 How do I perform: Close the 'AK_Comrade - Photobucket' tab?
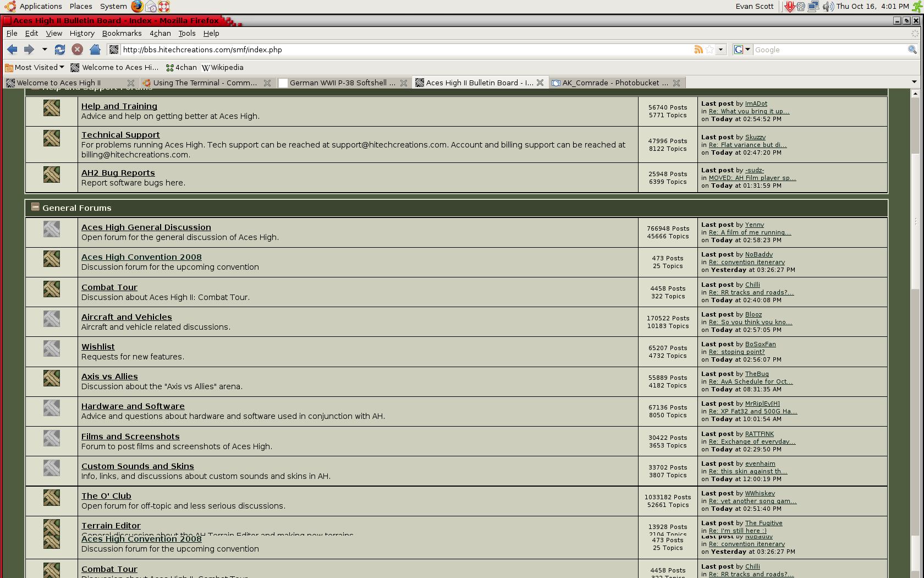[x=676, y=83]
